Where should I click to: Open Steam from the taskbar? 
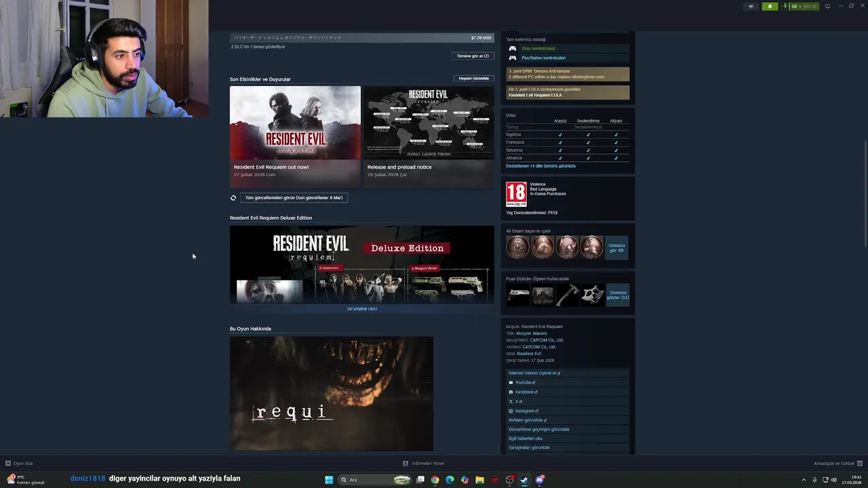click(x=524, y=480)
